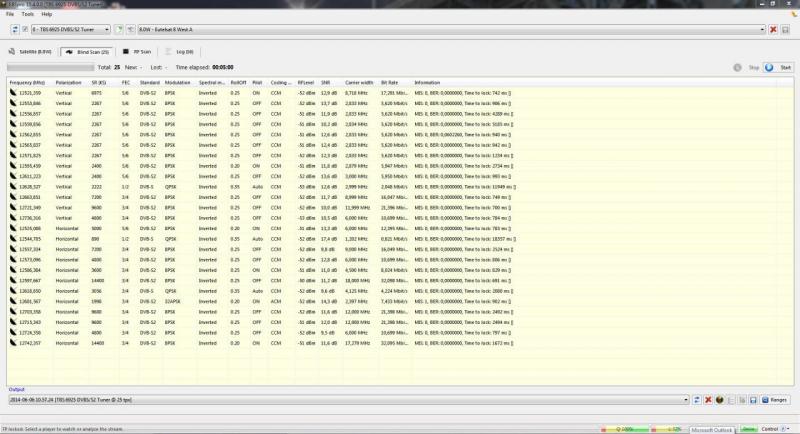Click the blue save icon in Output bar
This screenshot has height=434, width=800.
click(x=751, y=399)
